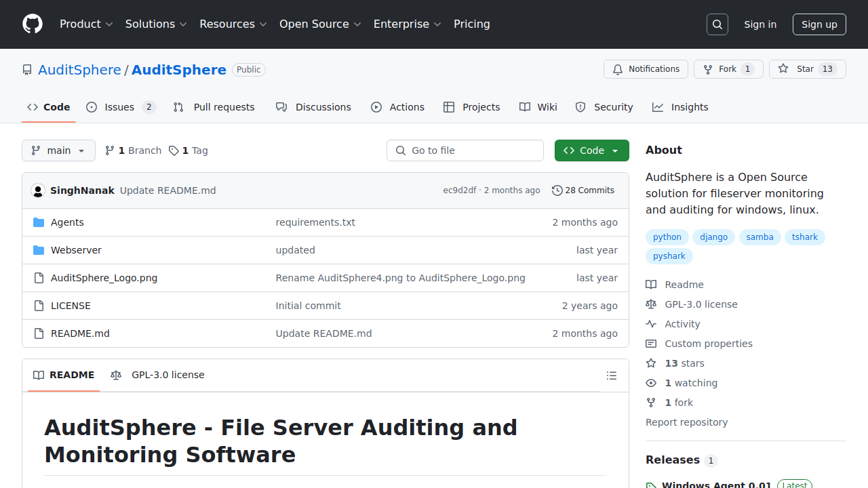Click the scale icon beside GPL-3.0 license in About
Viewport: 868px width, 488px height.
pos(651,304)
